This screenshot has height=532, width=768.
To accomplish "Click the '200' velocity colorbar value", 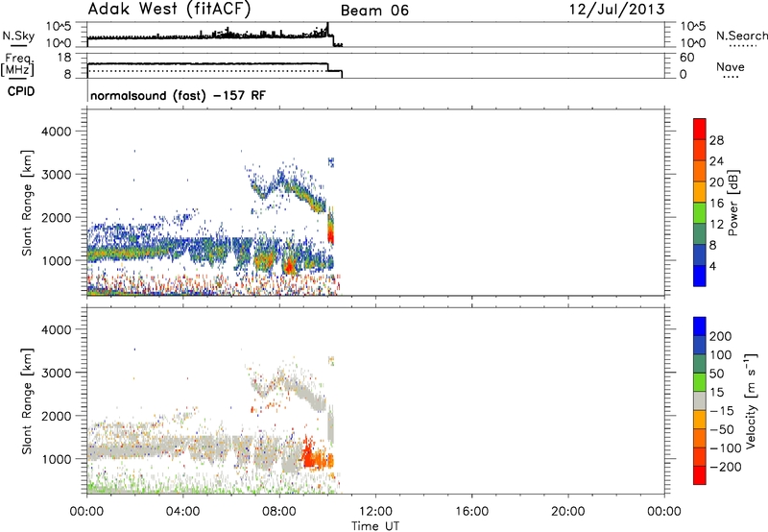I will pyautogui.click(x=721, y=336).
